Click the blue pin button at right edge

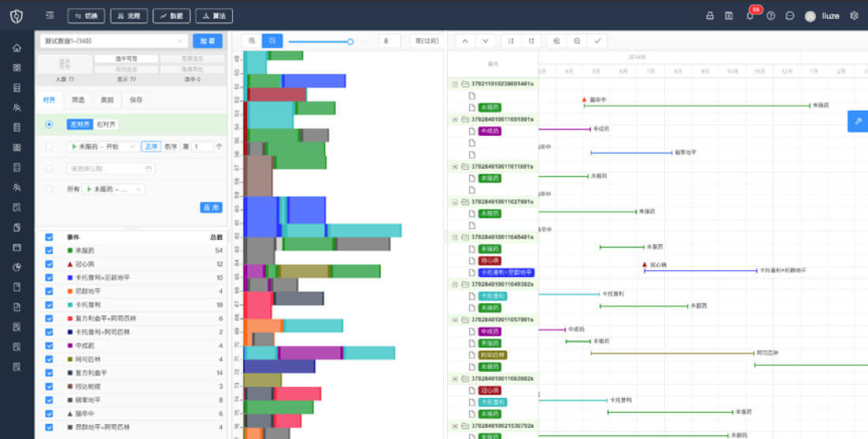tap(858, 122)
